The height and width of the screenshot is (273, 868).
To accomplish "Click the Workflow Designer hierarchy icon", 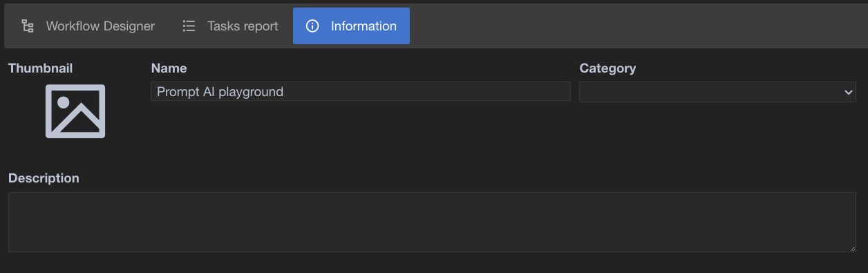I will tap(28, 26).
